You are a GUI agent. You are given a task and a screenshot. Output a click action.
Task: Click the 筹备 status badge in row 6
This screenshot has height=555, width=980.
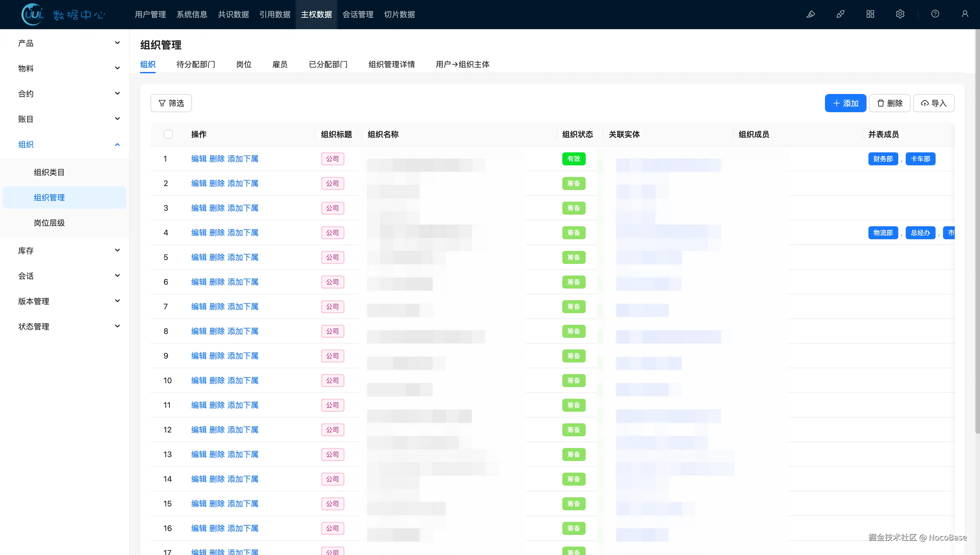coord(574,282)
